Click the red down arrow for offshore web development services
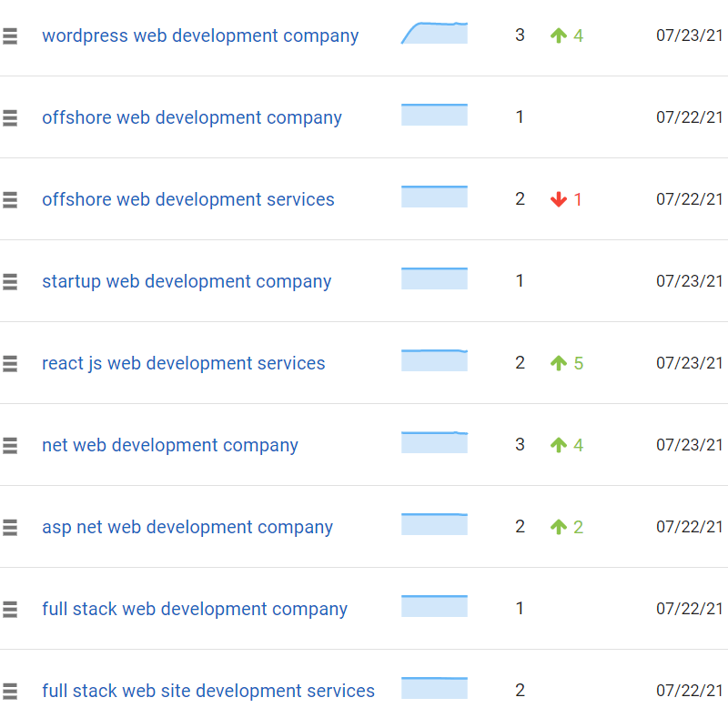The height and width of the screenshot is (728, 728). click(x=558, y=199)
